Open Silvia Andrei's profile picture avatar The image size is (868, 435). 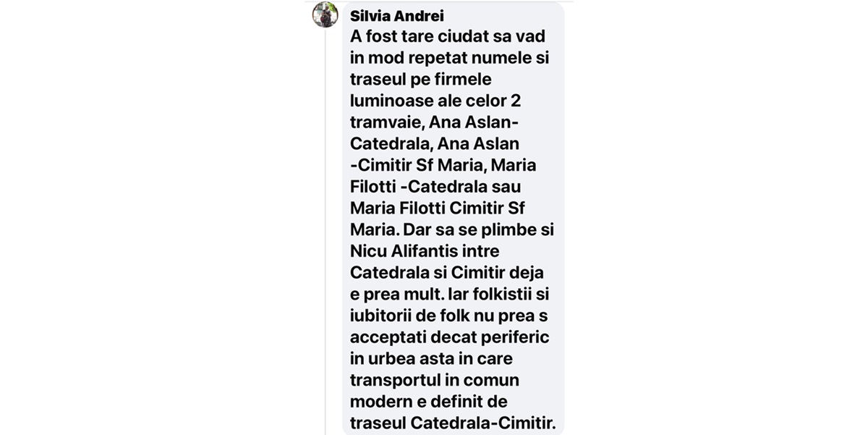(x=325, y=14)
